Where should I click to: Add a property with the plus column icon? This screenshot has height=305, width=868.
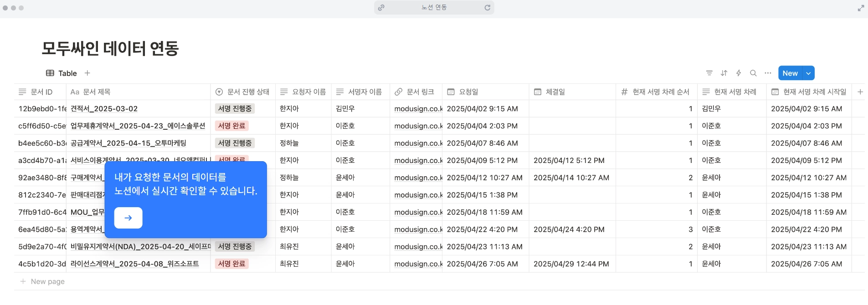(x=860, y=92)
